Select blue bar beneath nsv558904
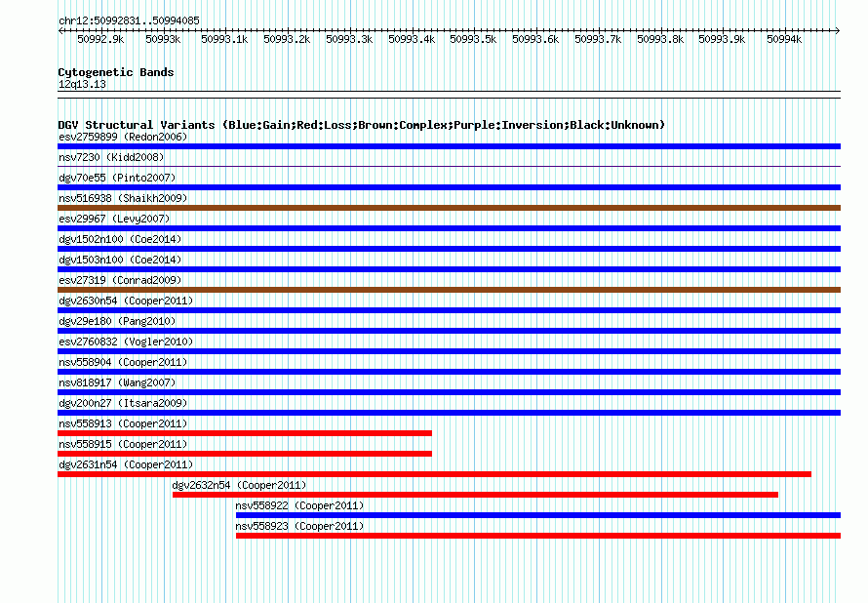The image size is (868, 603). [x=449, y=372]
